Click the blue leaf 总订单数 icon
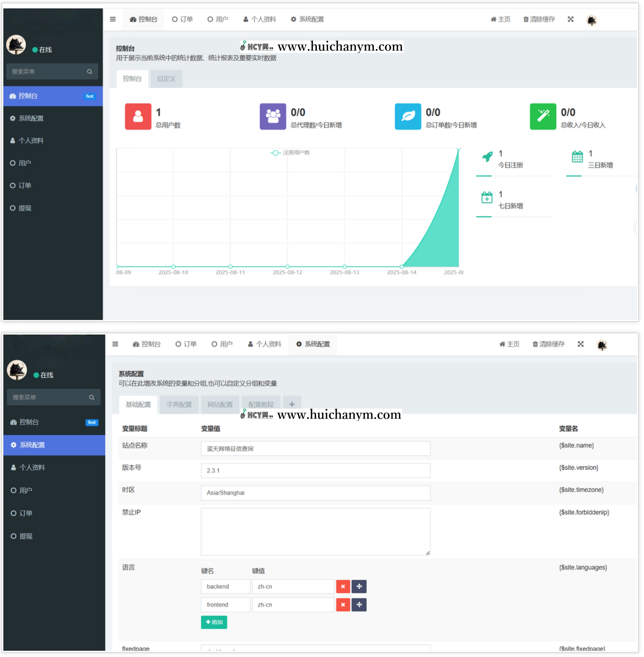644x657 pixels. point(408,117)
